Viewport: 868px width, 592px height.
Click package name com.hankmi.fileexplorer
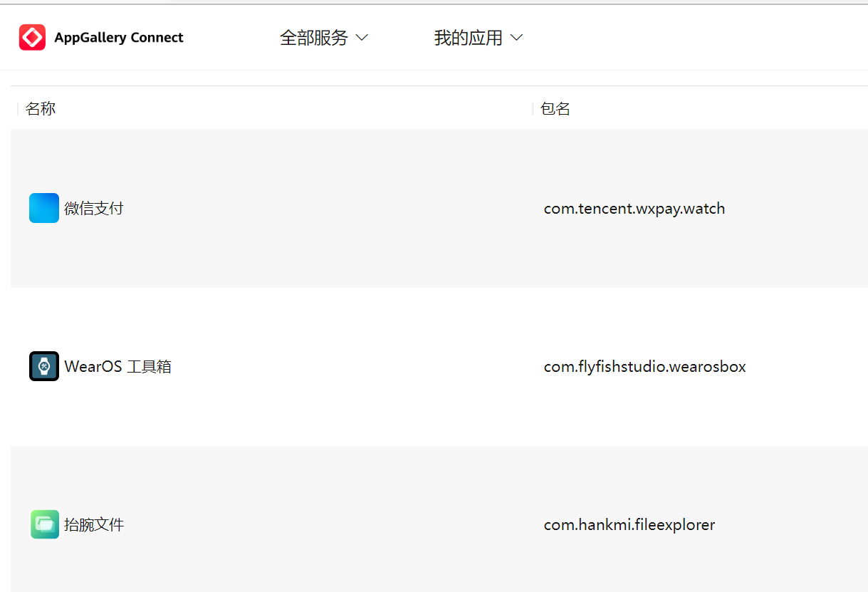pyautogui.click(x=629, y=525)
